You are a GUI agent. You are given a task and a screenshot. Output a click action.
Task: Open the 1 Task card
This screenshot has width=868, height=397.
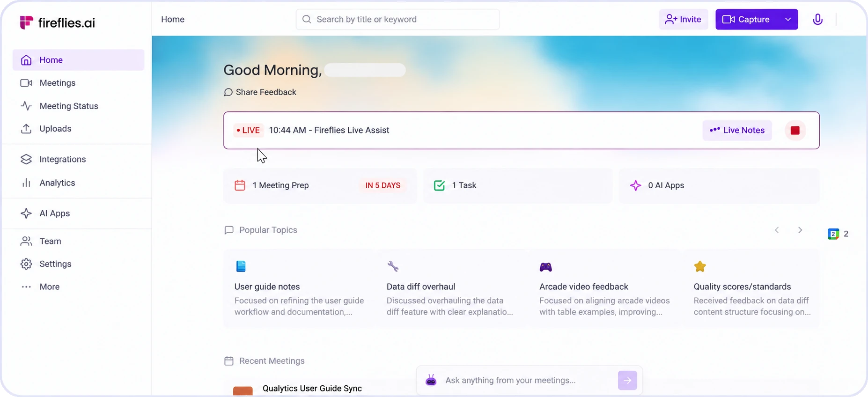(518, 185)
